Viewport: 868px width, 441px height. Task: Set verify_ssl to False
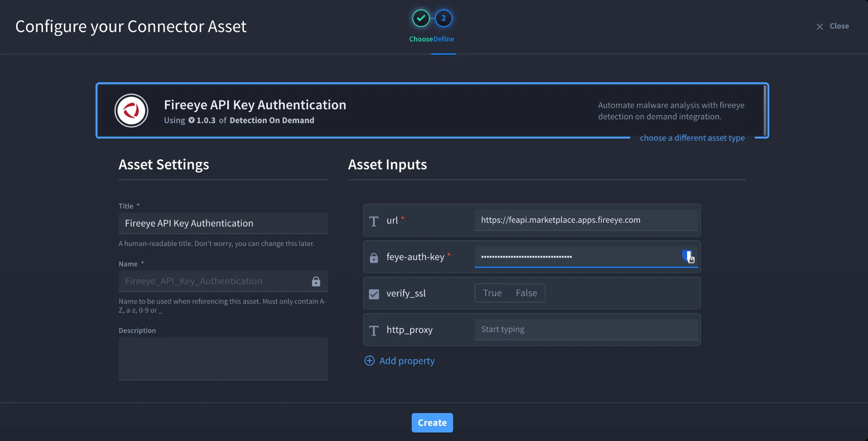click(x=526, y=293)
